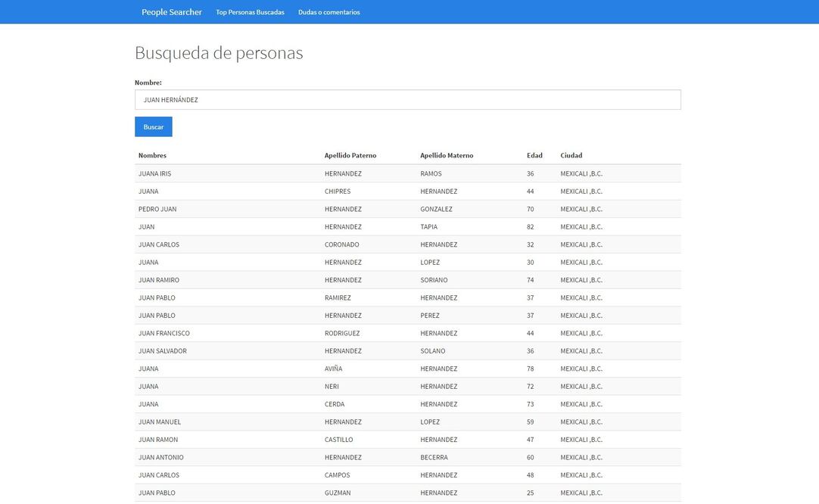Click inside the Nombre search field
This screenshot has width=819, height=504.
pos(408,98)
